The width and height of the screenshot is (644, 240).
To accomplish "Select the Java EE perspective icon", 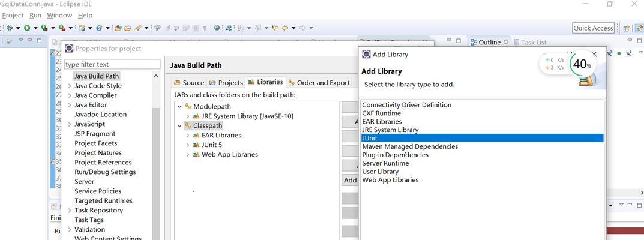I will 639,28.
